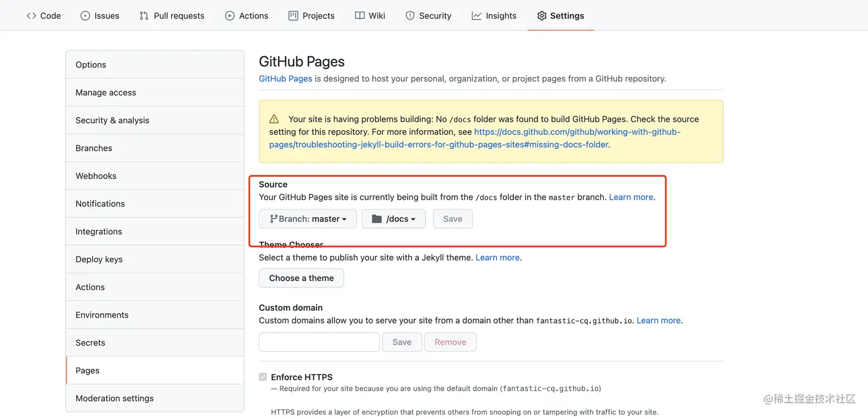868x417 pixels.
Task: Open the Actions tab in the top navigation
Action: click(x=247, y=15)
